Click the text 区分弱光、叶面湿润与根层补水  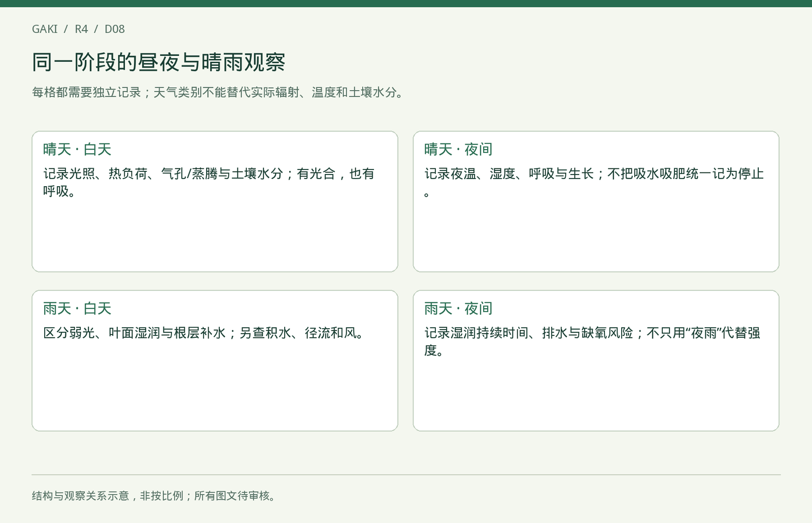(134, 333)
